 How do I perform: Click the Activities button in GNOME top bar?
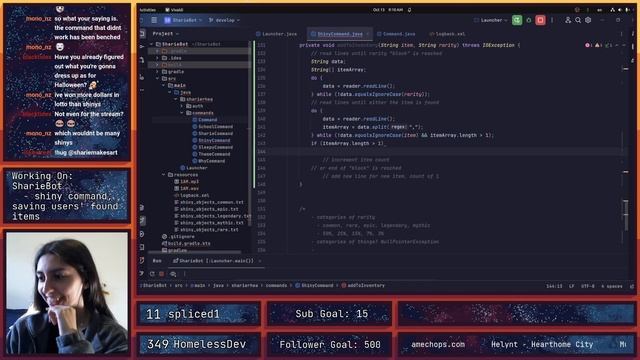pyautogui.click(x=147, y=10)
